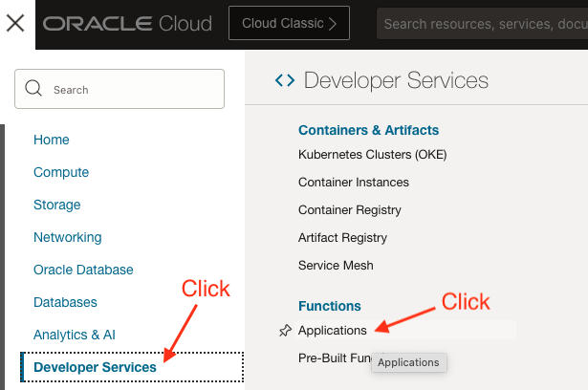Image resolution: width=588 pixels, height=390 pixels.
Task: Click the Oracle Cloud logo
Action: [x=127, y=24]
